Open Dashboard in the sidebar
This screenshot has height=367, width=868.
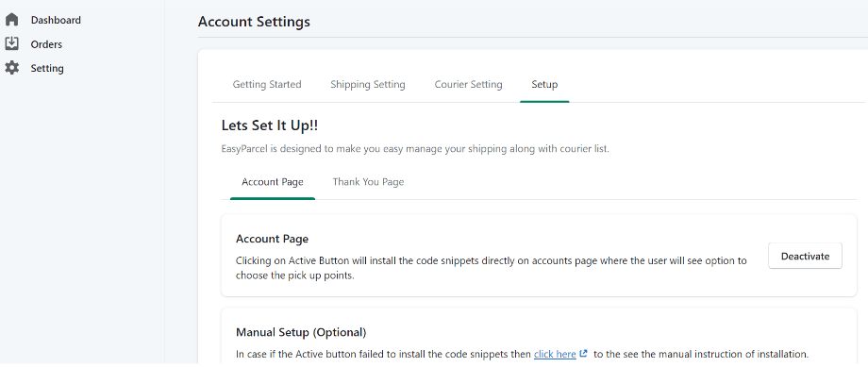tap(56, 20)
